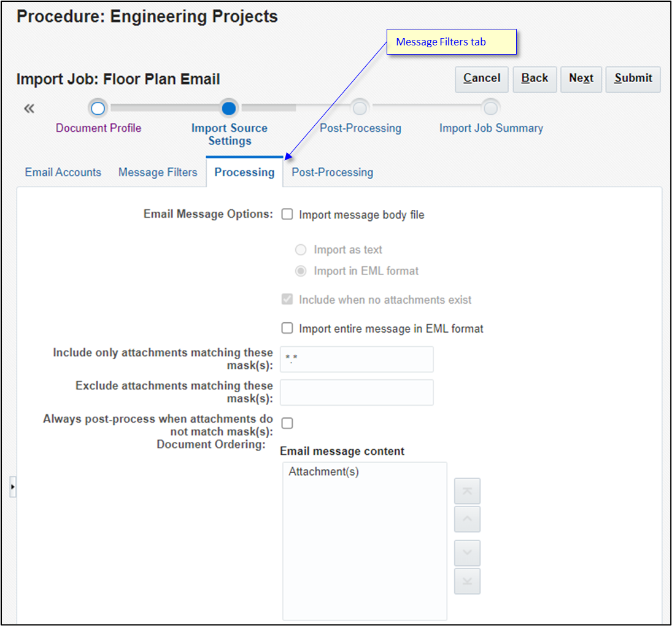This screenshot has height=626, width=672.
Task: Move Attachment(s) to top of list
Action: coord(467,491)
